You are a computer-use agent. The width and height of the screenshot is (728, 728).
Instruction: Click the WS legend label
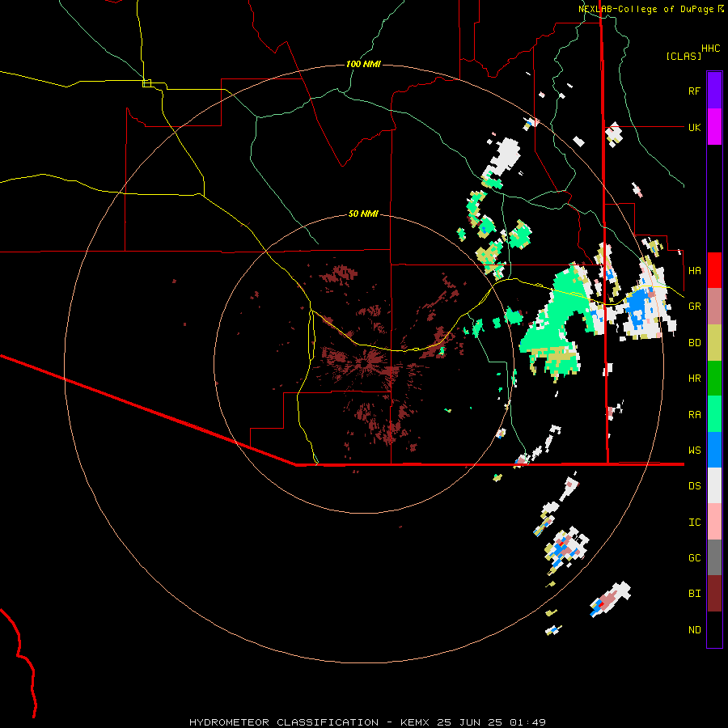tap(694, 450)
